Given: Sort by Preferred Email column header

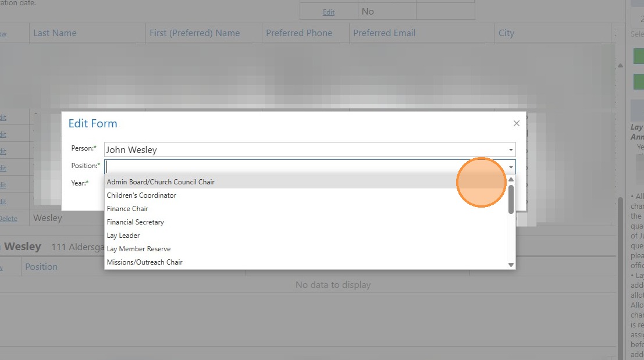Looking at the screenshot, I should coord(385,33).
